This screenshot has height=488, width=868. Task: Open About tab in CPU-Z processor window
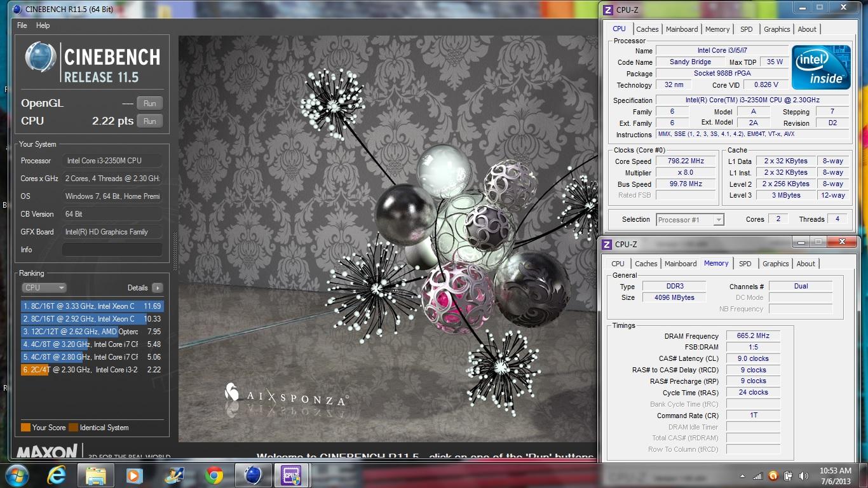pos(807,29)
